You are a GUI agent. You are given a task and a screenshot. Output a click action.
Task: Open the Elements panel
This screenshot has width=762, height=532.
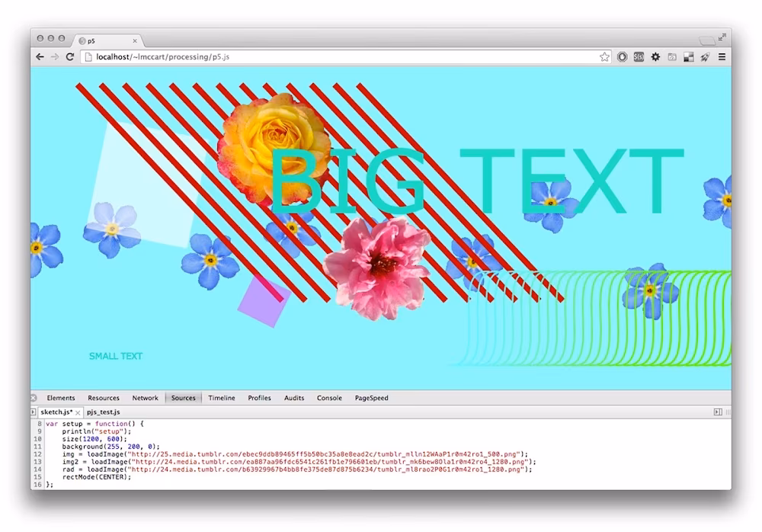point(61,398)
